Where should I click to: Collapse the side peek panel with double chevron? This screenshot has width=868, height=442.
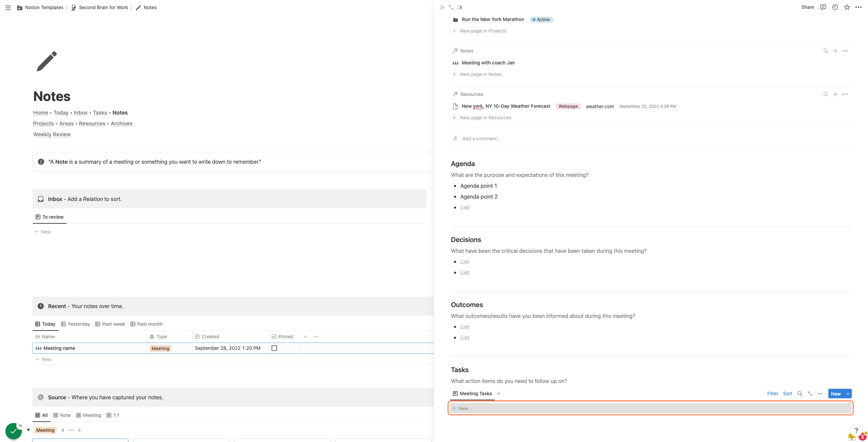click(442, 7)
